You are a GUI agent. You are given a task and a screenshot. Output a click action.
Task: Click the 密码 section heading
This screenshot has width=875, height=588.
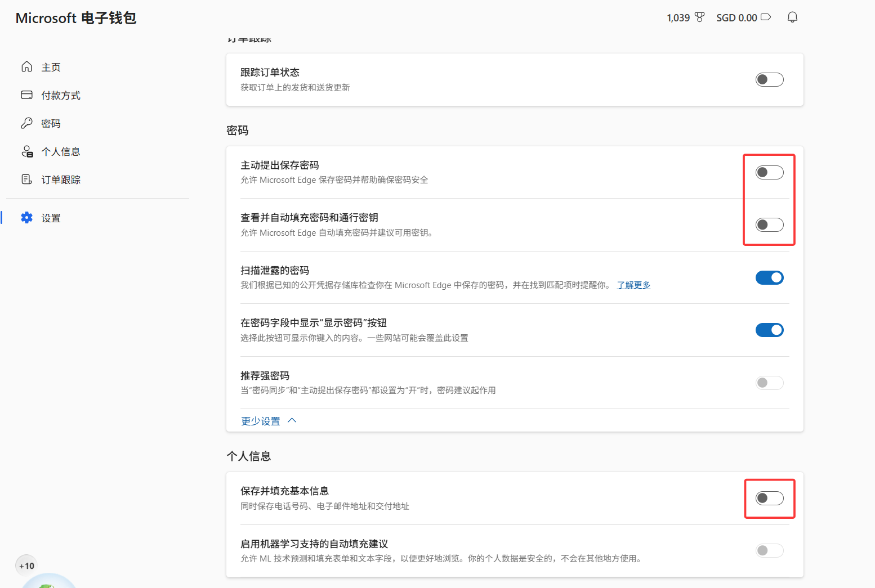[x=238, y=131]
